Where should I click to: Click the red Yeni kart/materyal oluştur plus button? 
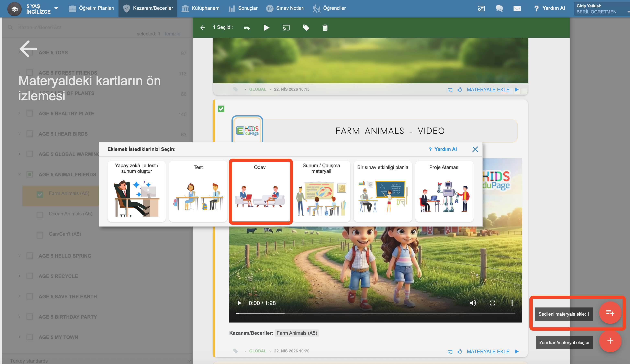(x=610, y=341)
